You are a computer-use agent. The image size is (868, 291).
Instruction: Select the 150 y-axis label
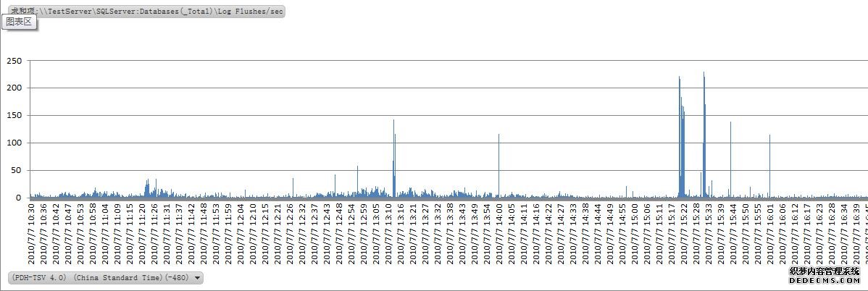coord(13,116)
